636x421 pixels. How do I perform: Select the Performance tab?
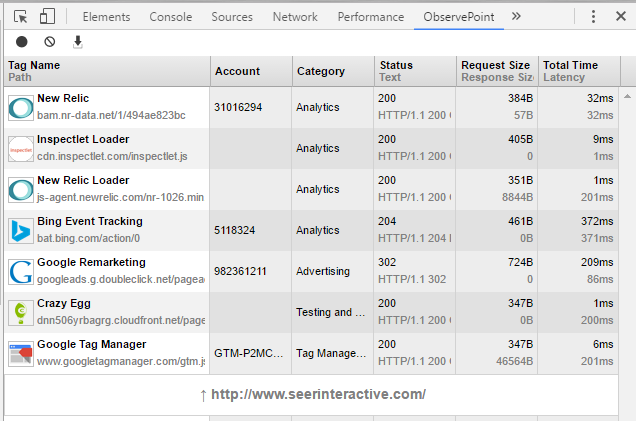tap(371, 17)
